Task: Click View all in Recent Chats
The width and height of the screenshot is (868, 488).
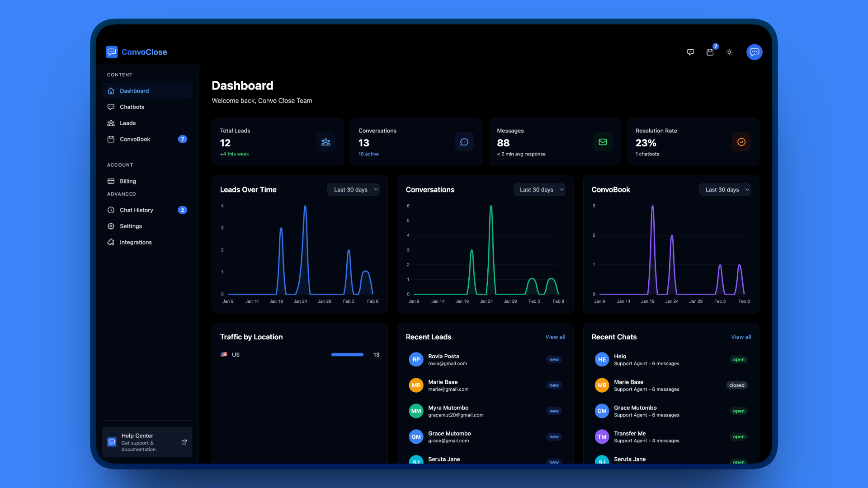Action: tap(741, 337)
